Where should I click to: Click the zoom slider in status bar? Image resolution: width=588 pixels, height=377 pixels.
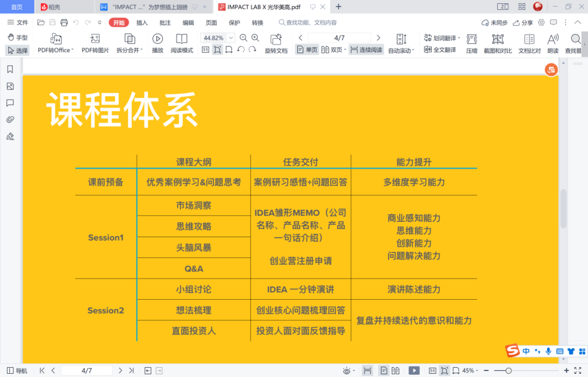(x=508, y=370)
